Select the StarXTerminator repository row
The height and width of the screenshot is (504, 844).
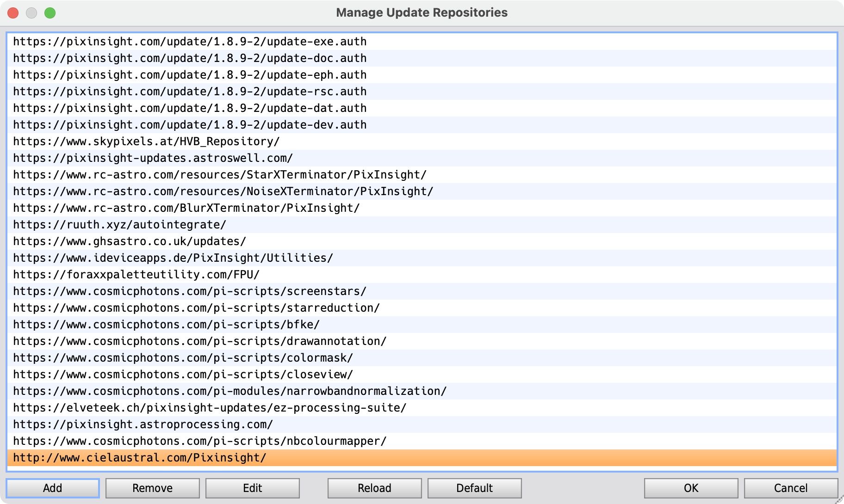(x=422, y=175)
